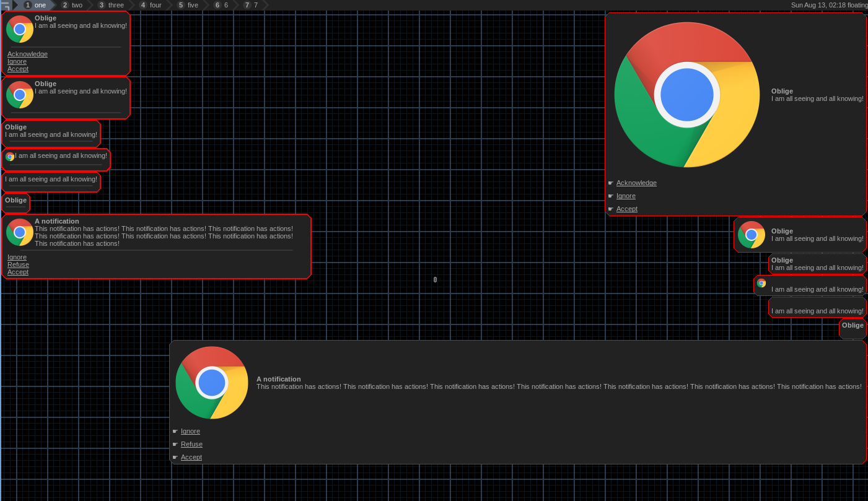Click Ignore link in the large Oblige notification

pyautogui.click(x=626, y=196)
